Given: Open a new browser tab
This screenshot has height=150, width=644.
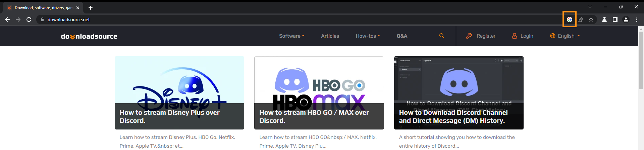Looking at the screenshot, I should (x=91, y=7).
